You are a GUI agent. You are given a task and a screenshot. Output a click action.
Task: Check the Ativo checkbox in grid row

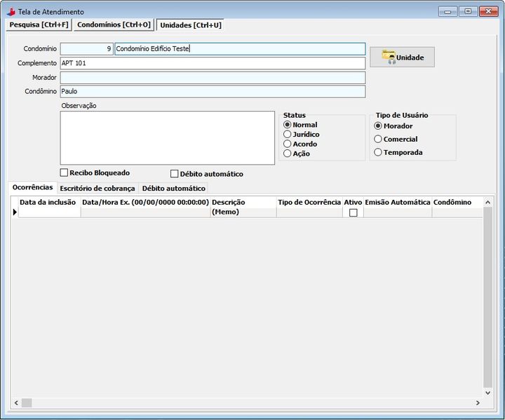[x=353, y=212]
